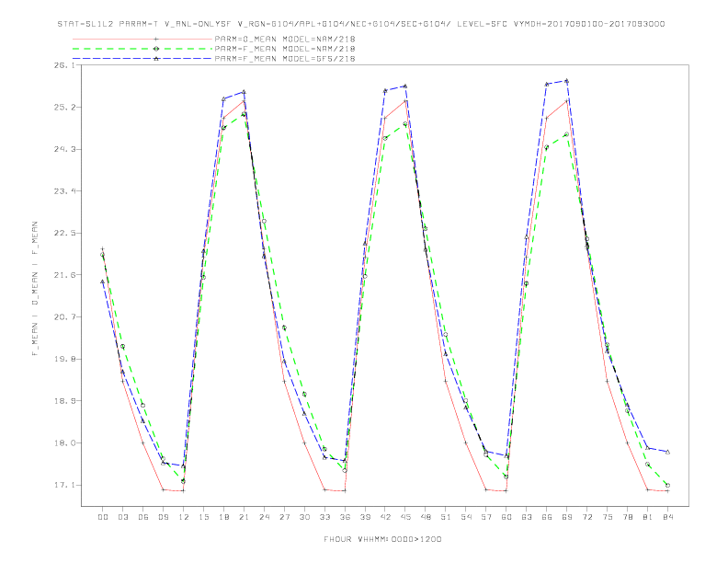Click the x-axis tick label 15

click(x=203, y=517)
